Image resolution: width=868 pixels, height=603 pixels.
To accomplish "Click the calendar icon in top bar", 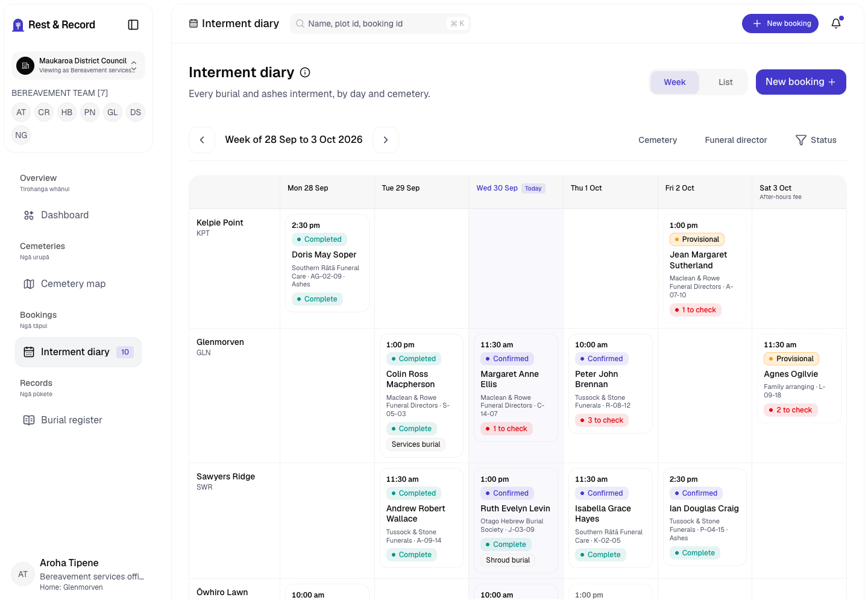I will click(193, 24).
